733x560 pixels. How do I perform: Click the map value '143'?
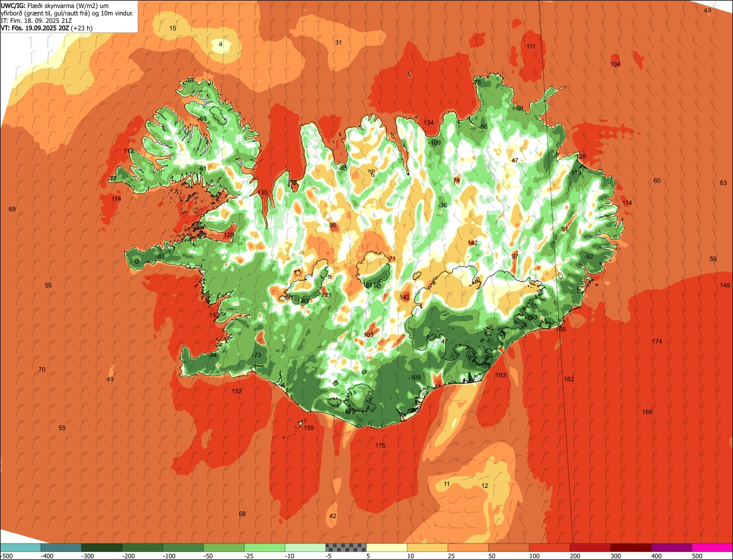click(405, 297)
